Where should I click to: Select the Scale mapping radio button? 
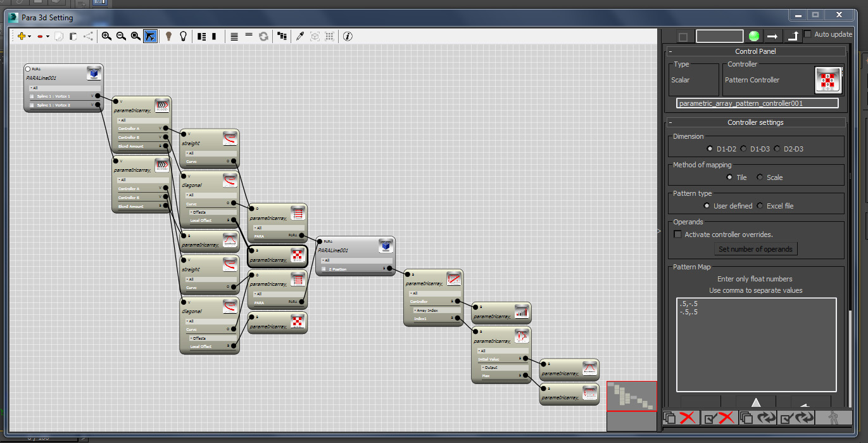click(x=760, y=177)
